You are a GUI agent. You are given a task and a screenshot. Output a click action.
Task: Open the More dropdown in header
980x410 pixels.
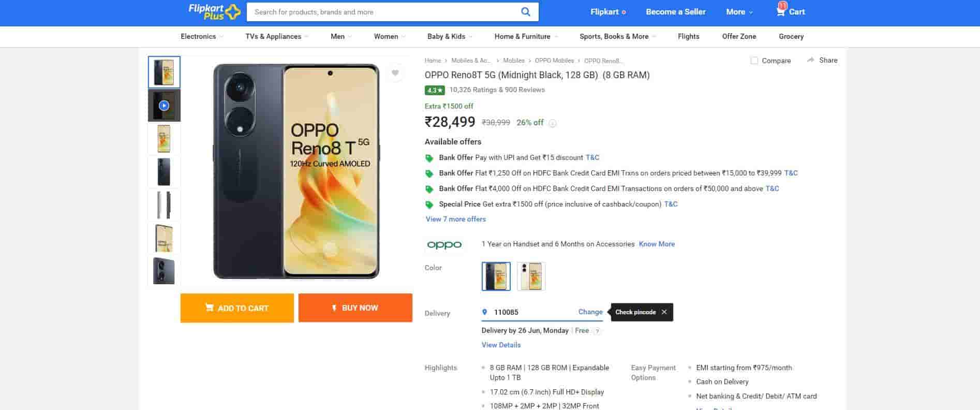click(739, 12)
